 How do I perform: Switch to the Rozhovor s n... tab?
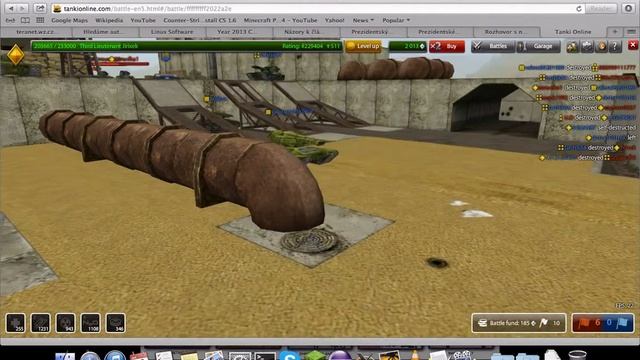coord(507,32)
